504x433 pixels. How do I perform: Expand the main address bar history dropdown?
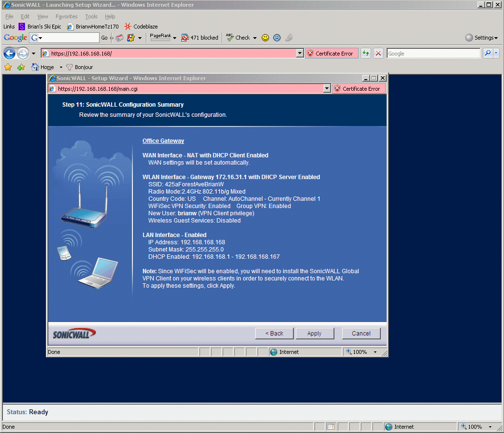tap(300, 53)
